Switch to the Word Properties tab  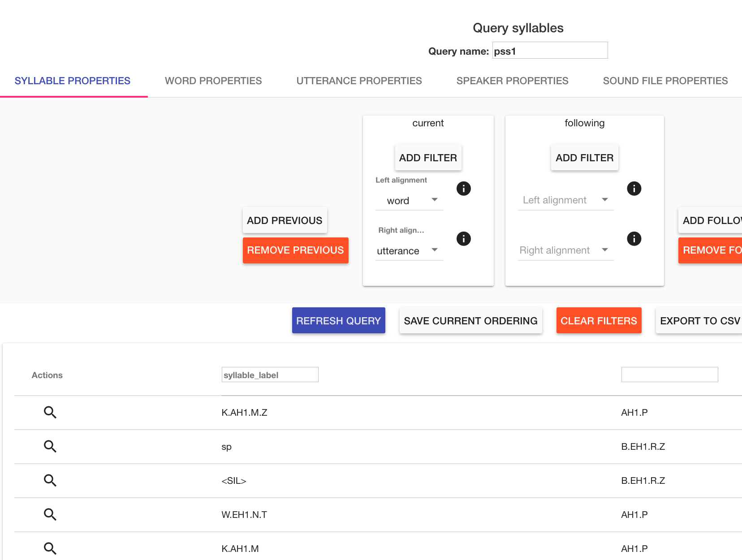click(x=213, y=81)
